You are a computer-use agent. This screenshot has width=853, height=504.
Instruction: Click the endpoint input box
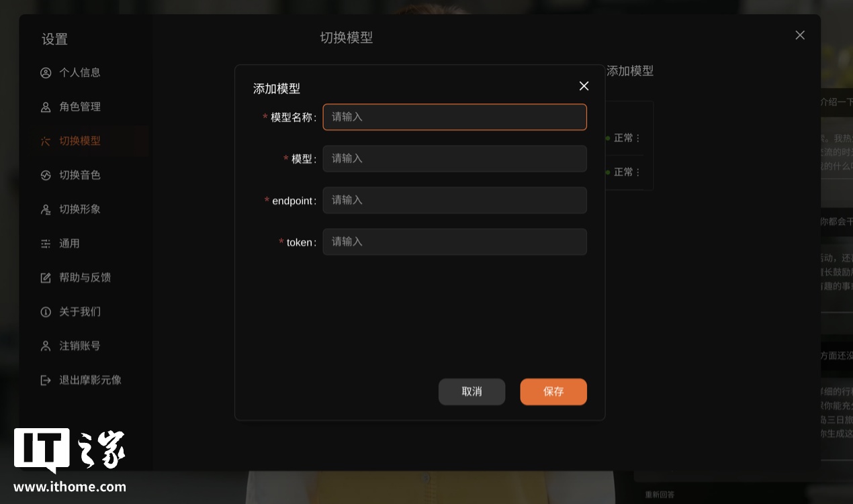pos(454,200)
